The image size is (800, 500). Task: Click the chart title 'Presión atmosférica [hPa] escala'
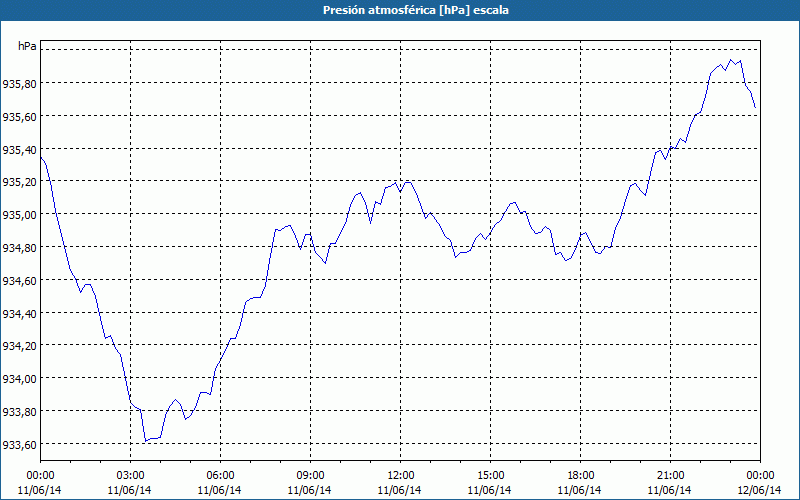pos(416,10)
